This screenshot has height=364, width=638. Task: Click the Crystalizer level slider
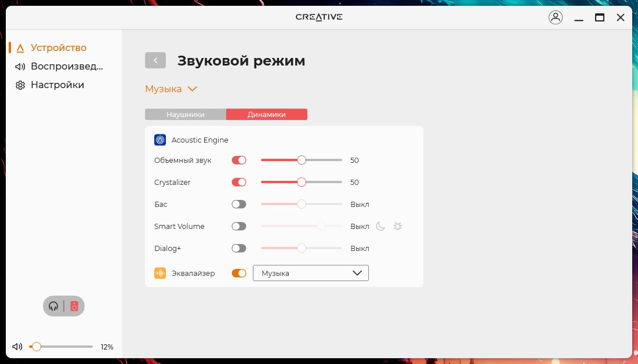pos(302,182)
